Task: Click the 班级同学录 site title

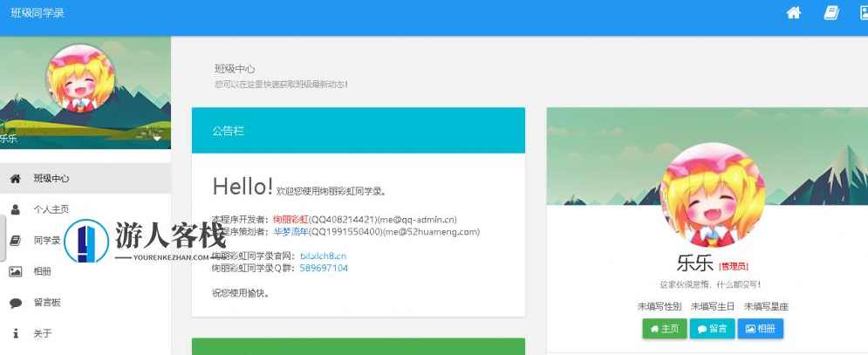Action: pyautogui.click(x=38, y=13)
